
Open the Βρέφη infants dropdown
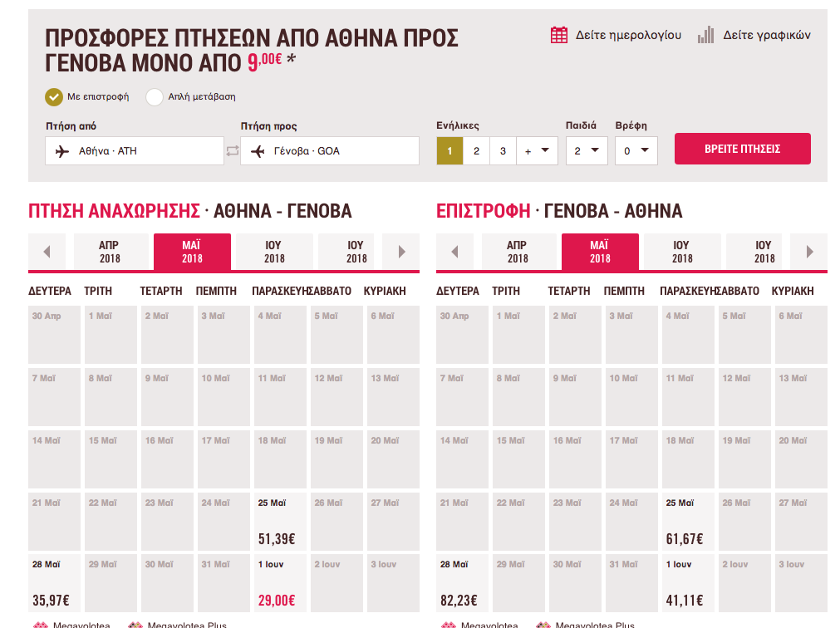(x=636, y=151)
